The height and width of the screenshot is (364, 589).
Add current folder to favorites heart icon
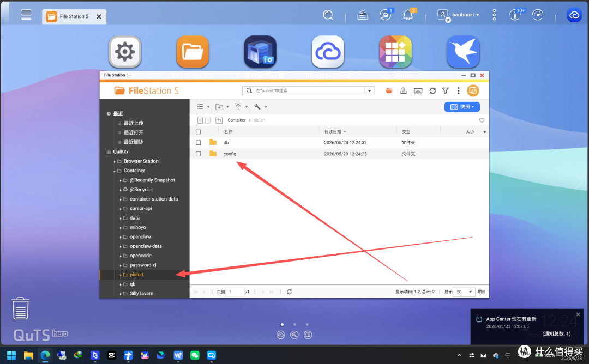point(482,120)
